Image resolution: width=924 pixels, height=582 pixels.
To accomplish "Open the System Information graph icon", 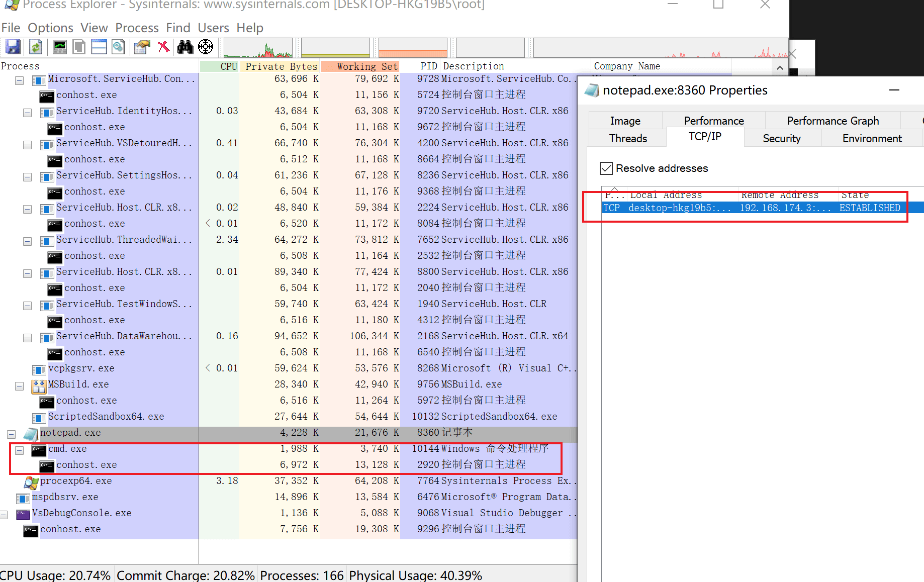I will point(60,47).
